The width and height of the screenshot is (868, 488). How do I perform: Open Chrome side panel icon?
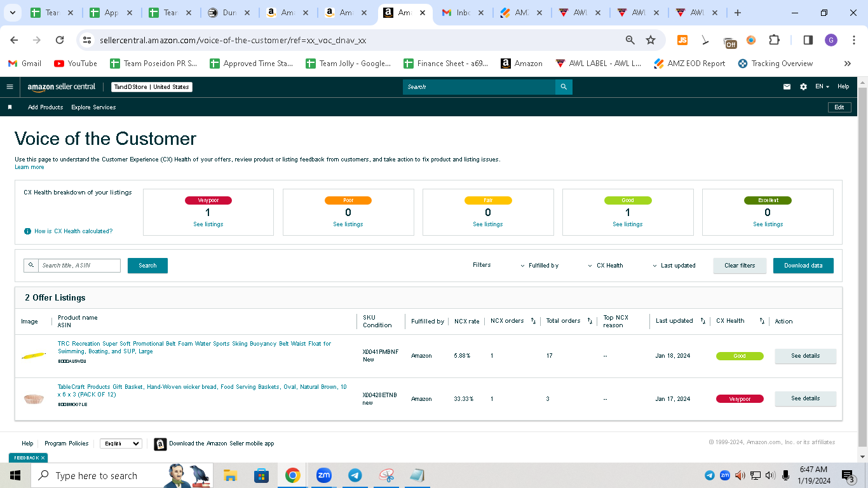tap(808, 40)
